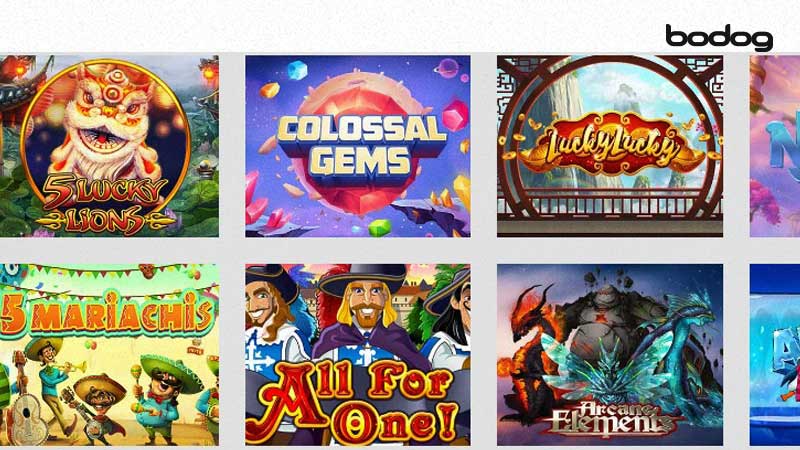Screen dimensions: 800x450
Task: Click the ringed planet in Colossal Gems
Action: pos(448,68)
